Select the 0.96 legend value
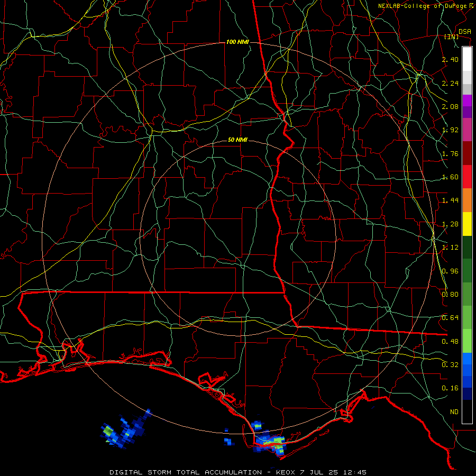This screenshot has width=476, height=476. 450,271
